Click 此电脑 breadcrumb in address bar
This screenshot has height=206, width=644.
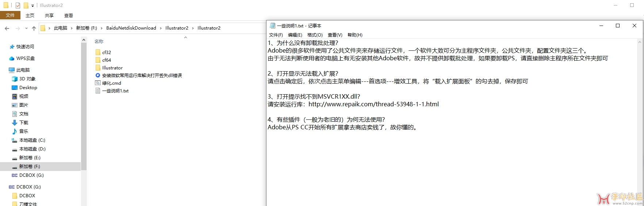pos(61,28)
